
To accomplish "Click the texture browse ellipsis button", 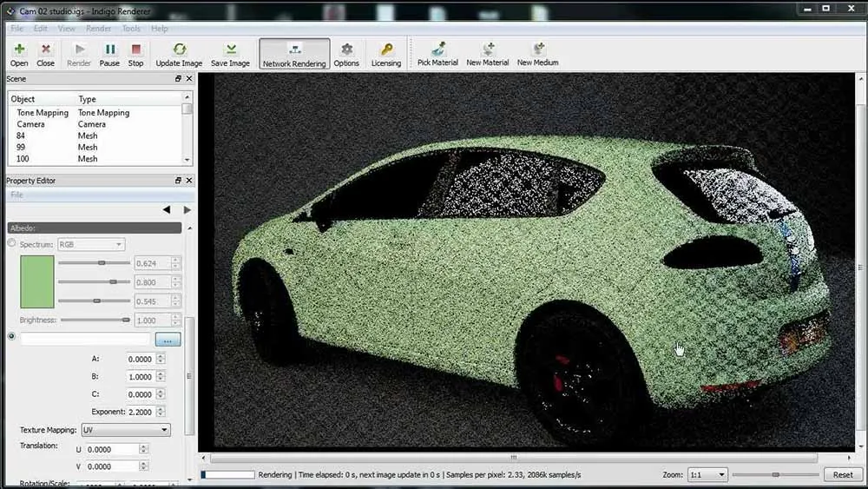I will click(168, 340).
